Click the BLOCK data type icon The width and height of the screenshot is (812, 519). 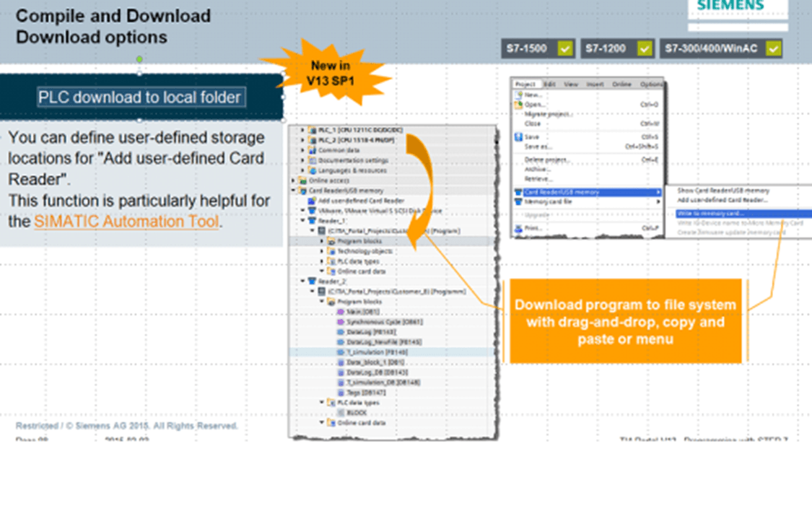341,413
